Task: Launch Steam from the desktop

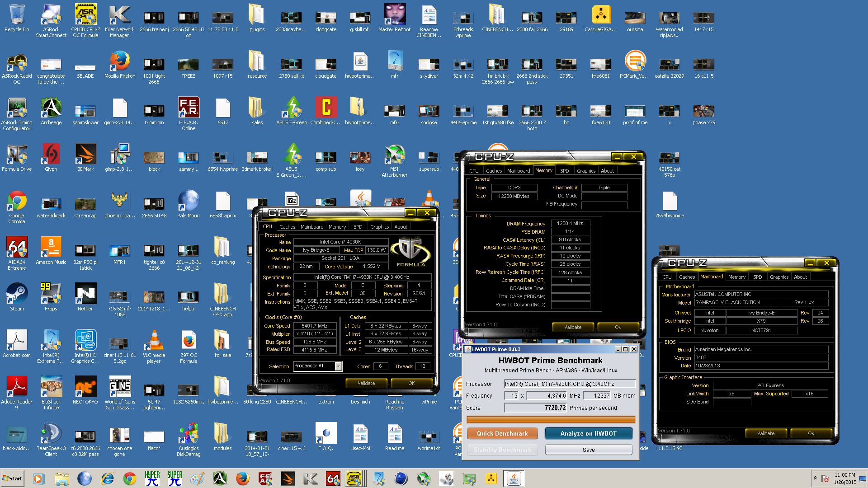Action: point(17,297)
